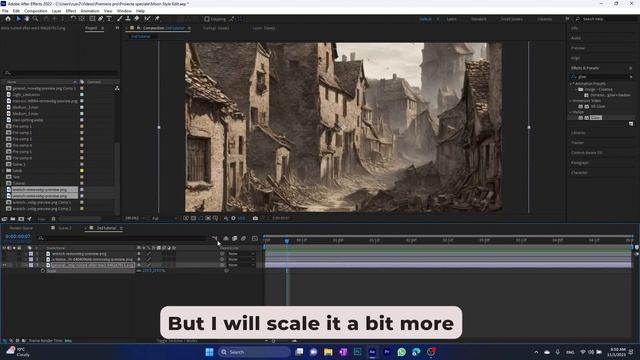This screenshot has width=640, height=360.
Task: Select the Puppet Pin tool
Action: click(157, 19)
